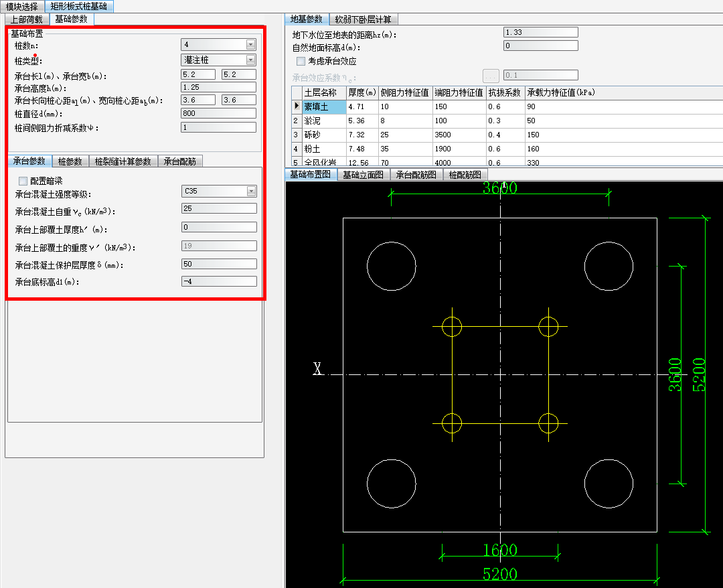This screenshot has height=588, width=723.
Task: Click the 侧阻力特征值 column header
Action: (x=405, y=92)
